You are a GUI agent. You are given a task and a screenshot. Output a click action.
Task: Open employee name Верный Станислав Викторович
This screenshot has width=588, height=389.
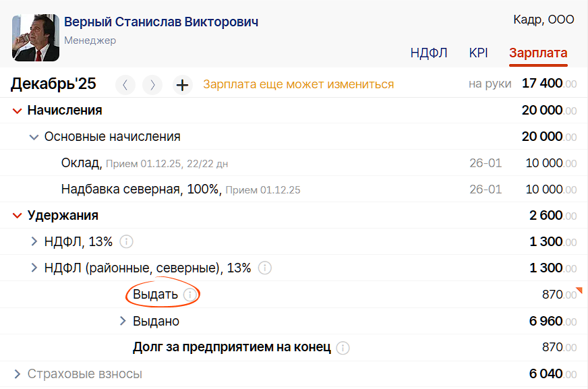(x=161, y=22)
